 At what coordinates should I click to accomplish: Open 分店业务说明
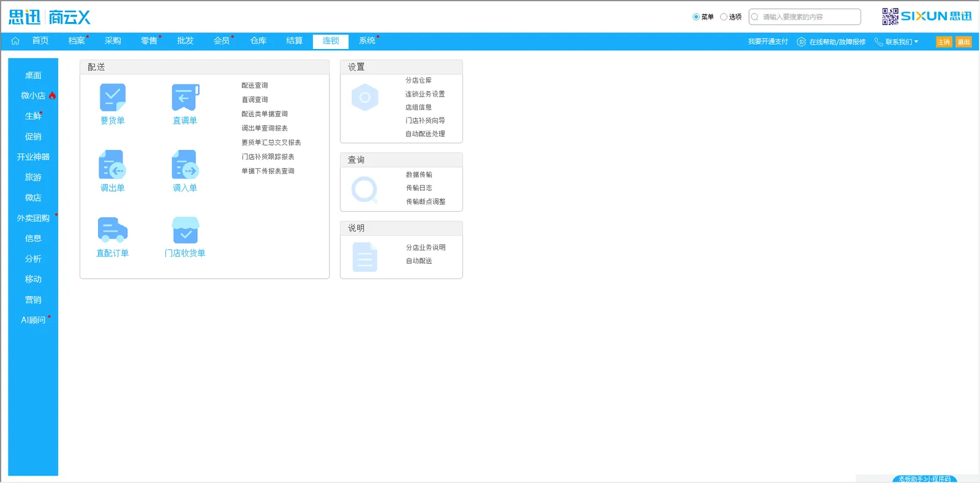426,248
